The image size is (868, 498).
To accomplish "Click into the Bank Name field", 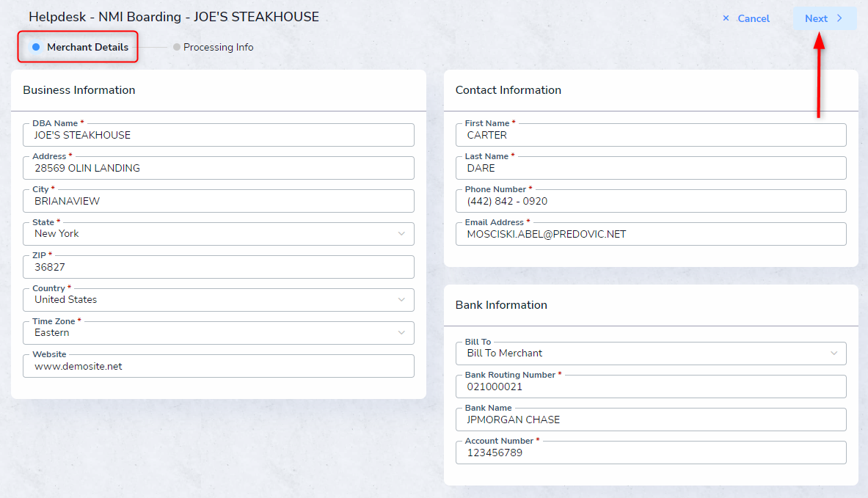I will (x=651, y=420).
